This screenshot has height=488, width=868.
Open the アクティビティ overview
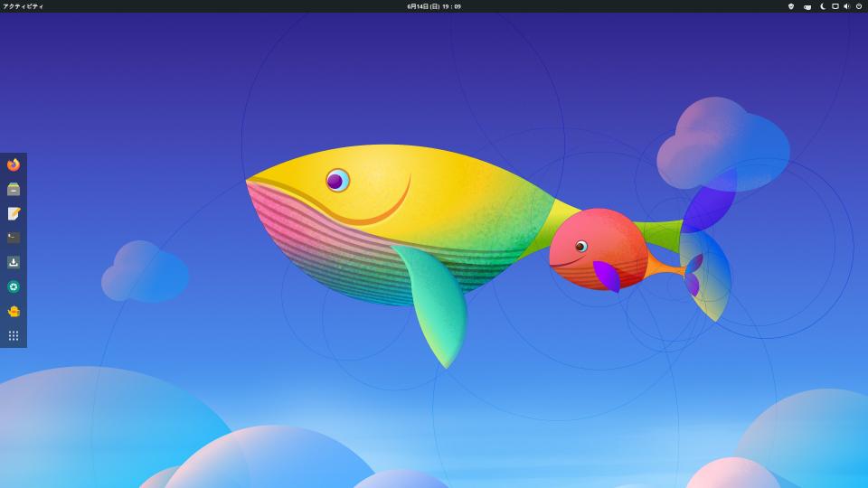(23, 6)
